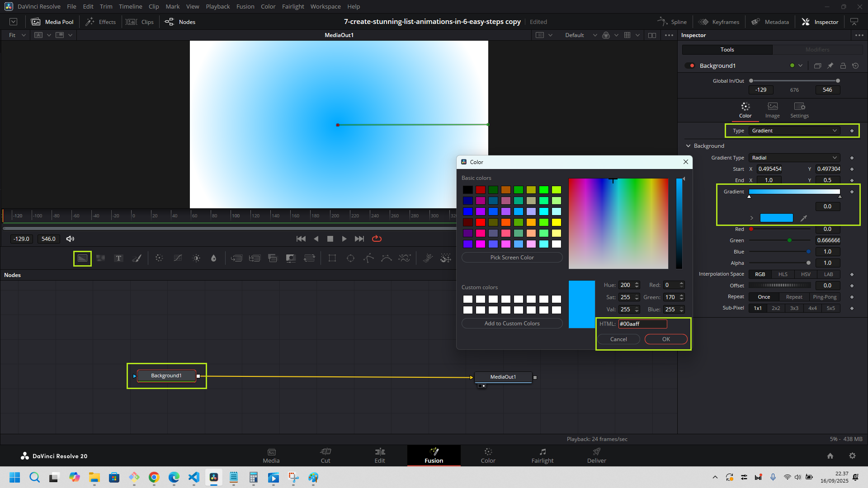Select the Text tool in Fusion toolbar
Screen dimensions: 868x488
(118, 258)
